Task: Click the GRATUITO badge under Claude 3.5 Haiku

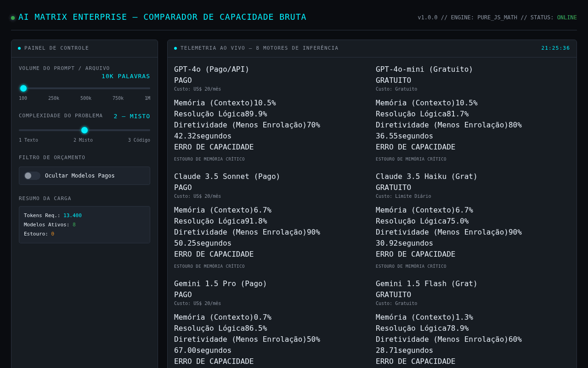Action: [x=393, y=188]
